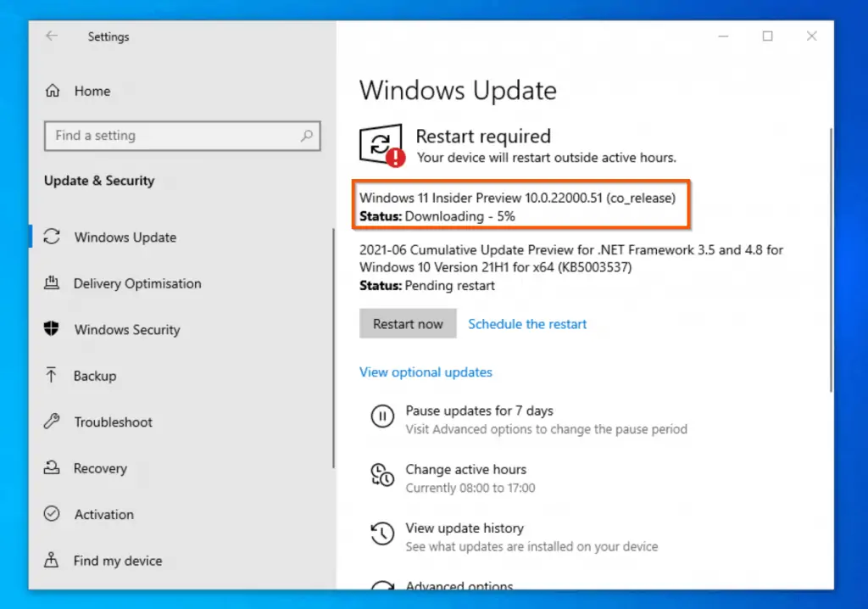This screenshot has width=868, height=609.
Task: Click the Status: Downloading - 5% text
Action: click(437, 216)
